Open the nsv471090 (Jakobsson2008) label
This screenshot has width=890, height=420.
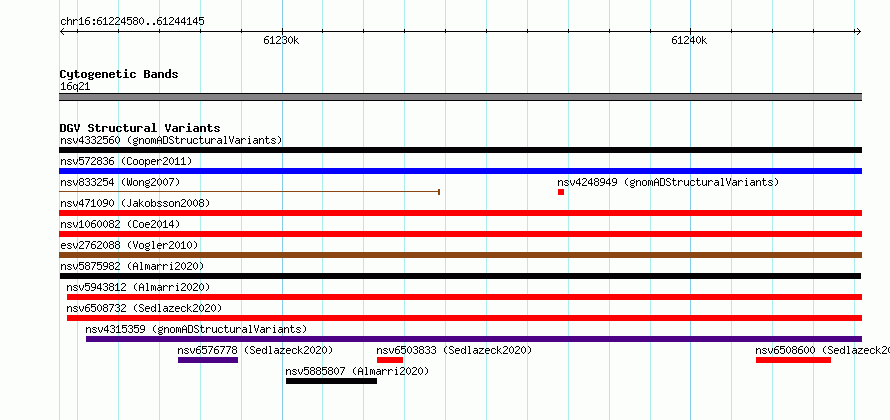135,203
